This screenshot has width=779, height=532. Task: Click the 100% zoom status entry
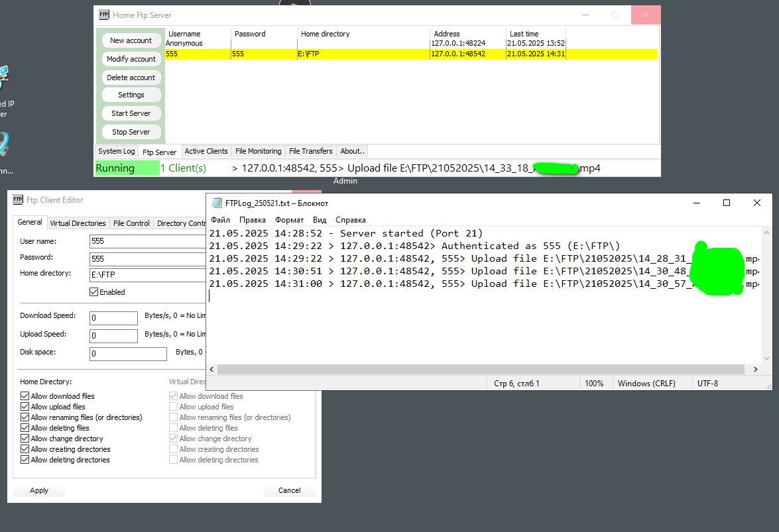pos(593,383)
